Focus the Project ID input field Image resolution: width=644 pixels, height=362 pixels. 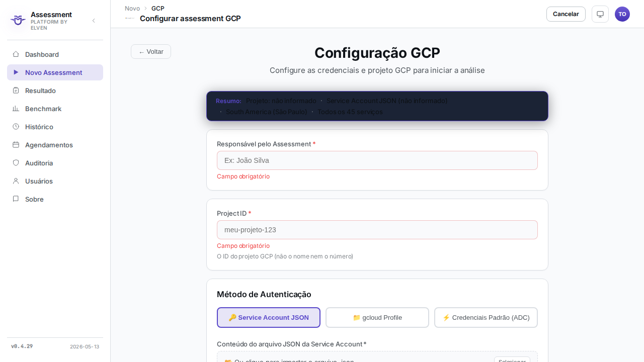click(377, 230)
